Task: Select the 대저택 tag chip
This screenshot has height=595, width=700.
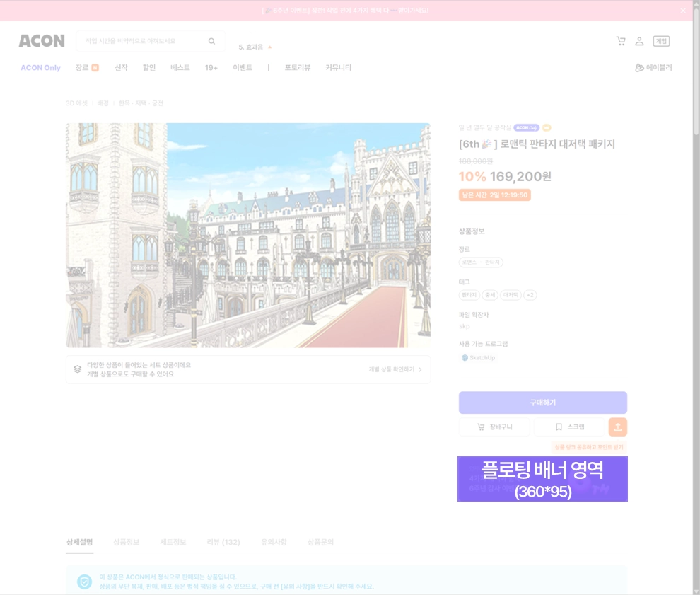Action: coord(511,295)
